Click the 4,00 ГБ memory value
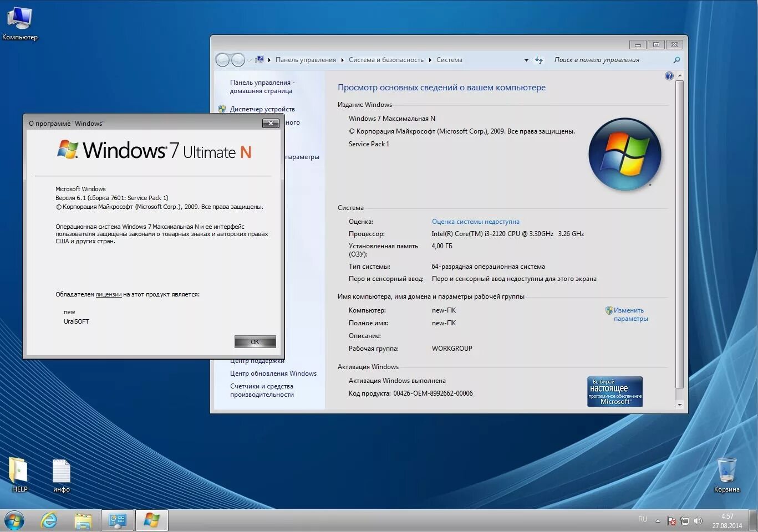This screenshot has width=758, height=532. click(442, 246)
